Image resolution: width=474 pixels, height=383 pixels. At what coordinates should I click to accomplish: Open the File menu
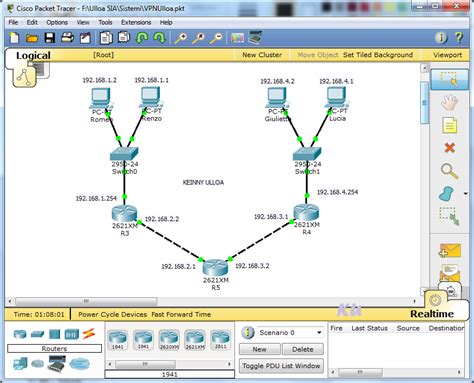[13, 22]
